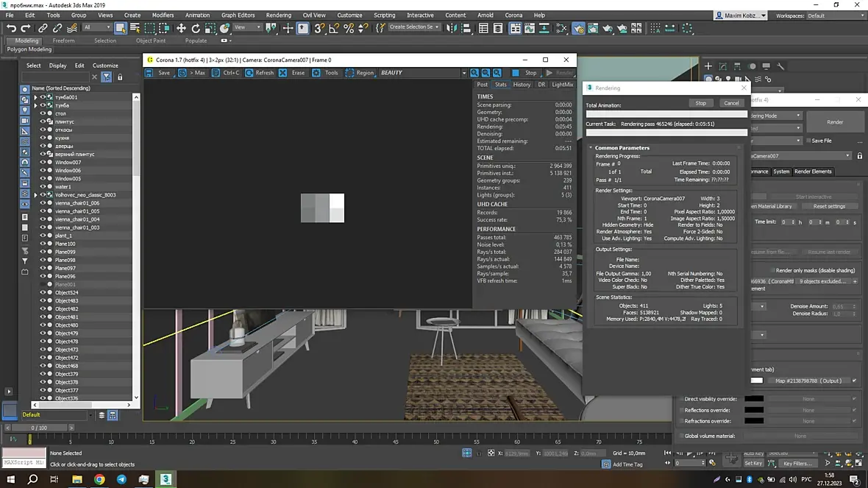Open Google Chrome from the taskbar
Viewport: 868px width, 488px height.
click(99, 479)
